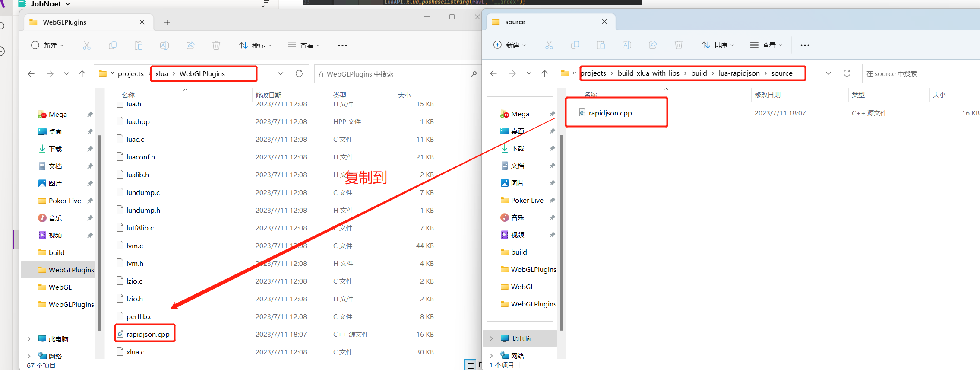Click Share icon in WebGLPlugins window toolbar
The height and width of the screenshot is (370, 980).
point(190,45)
